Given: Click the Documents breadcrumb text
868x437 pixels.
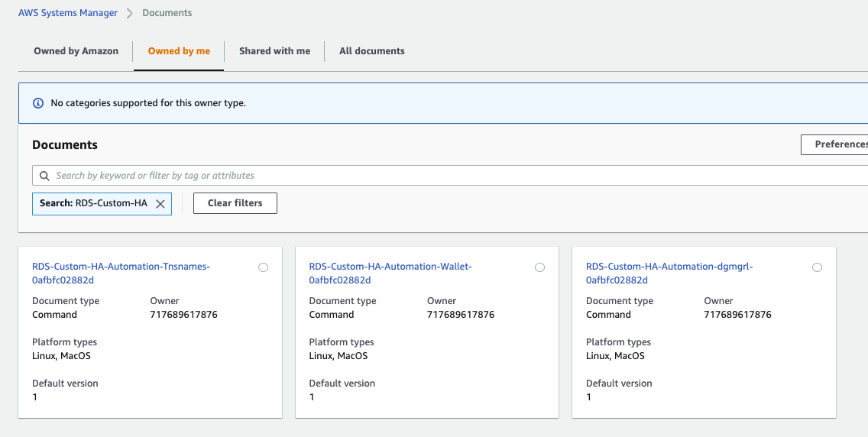Looking at the screenshot, I should point(167,13).
